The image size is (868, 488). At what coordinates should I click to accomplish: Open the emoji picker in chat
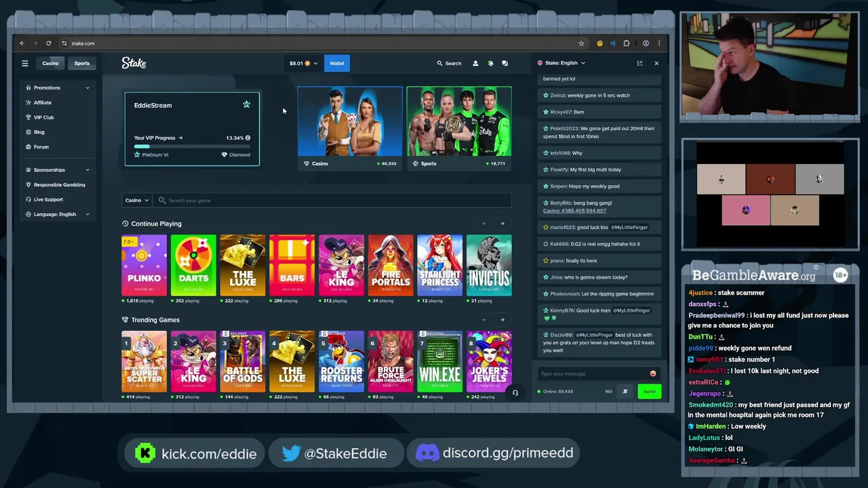point(653,373)
